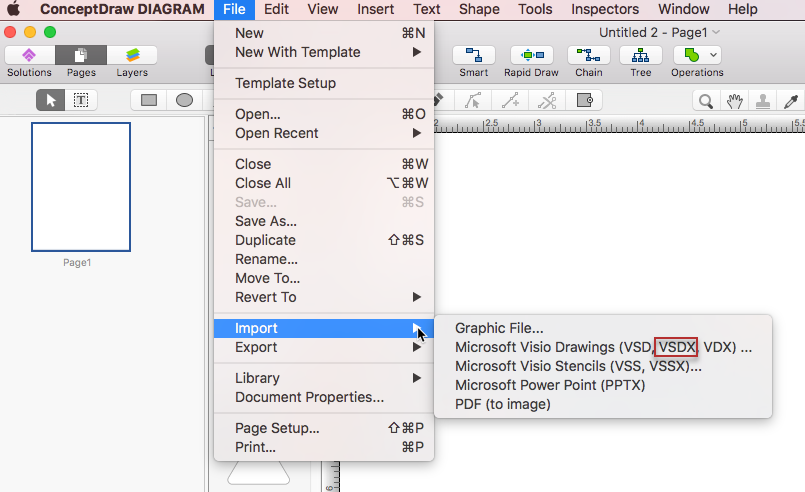Open document title dropdown chevron
Screen dimensions: 805x492
point(716,32)
